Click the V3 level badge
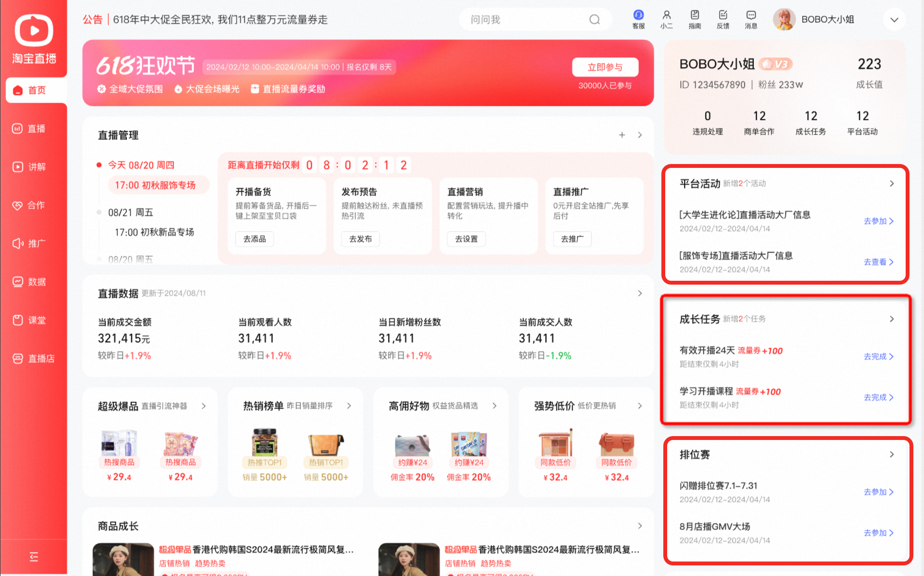Screen dimensions: 924x576 (x=775, y=64)
